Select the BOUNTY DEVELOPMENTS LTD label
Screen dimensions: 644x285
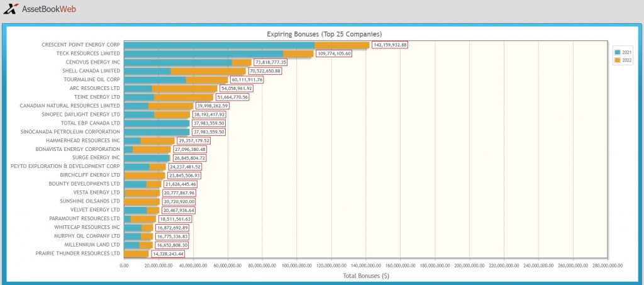(84, 184)
